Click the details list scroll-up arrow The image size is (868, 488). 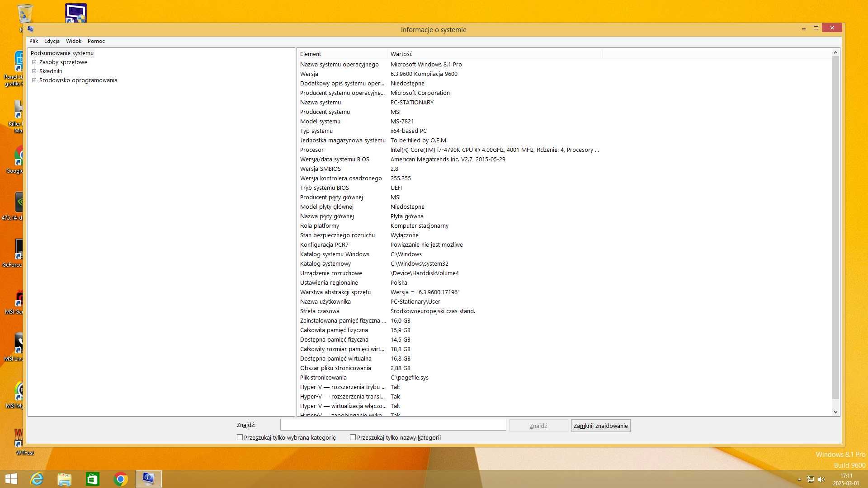click(x=835, y=53)
